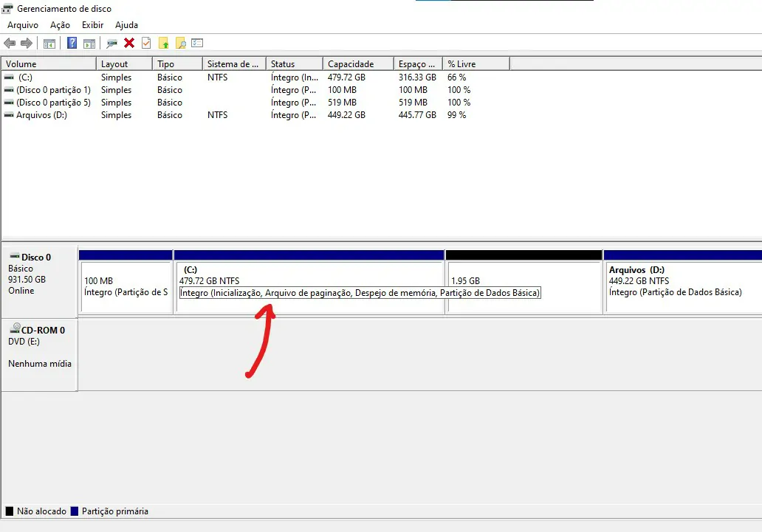The image size is (762, 532).
Task: Click the Forward arrow toolbar icon
Action: tap(27, 44)
